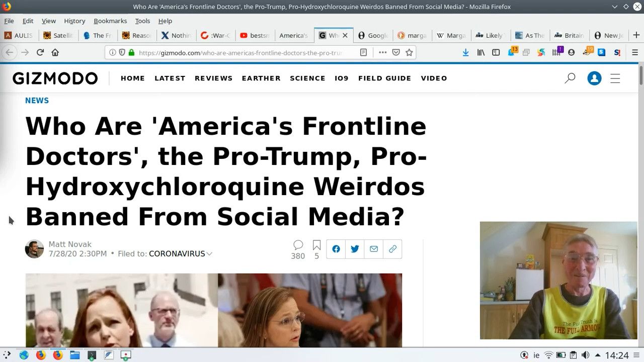Open Gizmodo hamburger section menu
Image resolution: width=644 pixels, height=362 pixels.
[x=615, y=78]
